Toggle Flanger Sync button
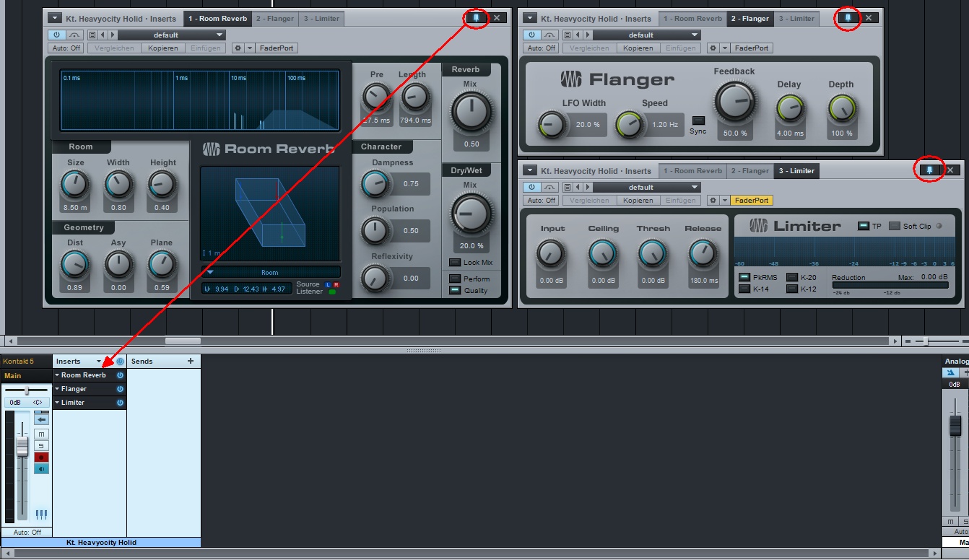Viewport: 969px width, 560px height. (x=698, y=121)
